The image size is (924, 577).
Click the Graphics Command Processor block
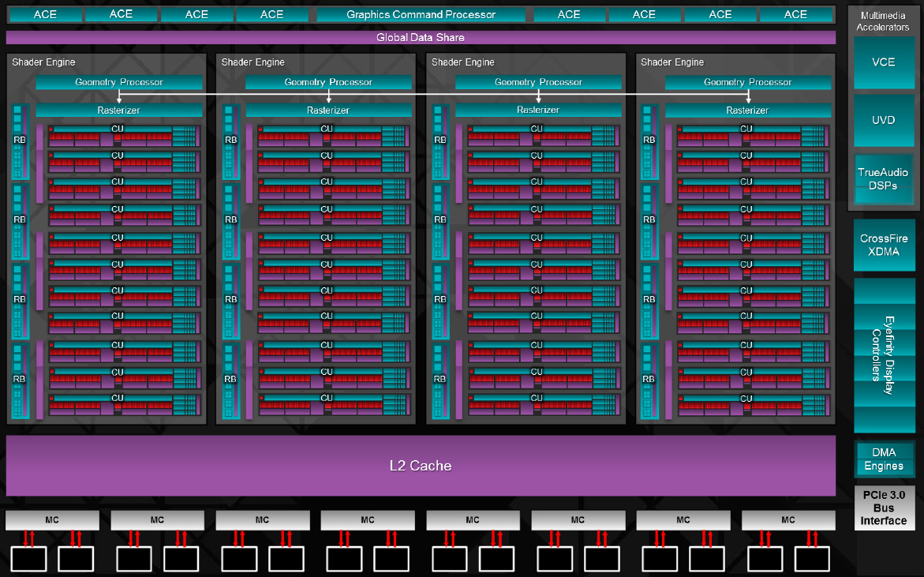[421, 15]
